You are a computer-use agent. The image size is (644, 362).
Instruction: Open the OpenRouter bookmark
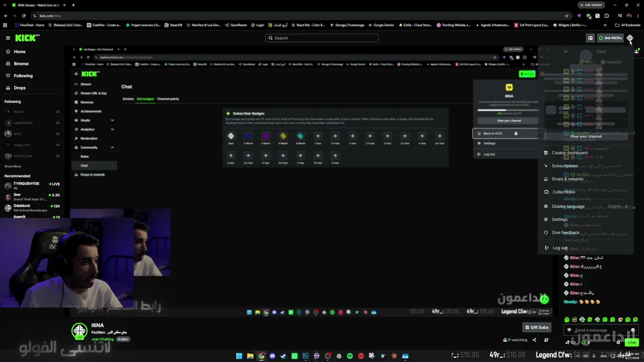[x=236, y=25]
